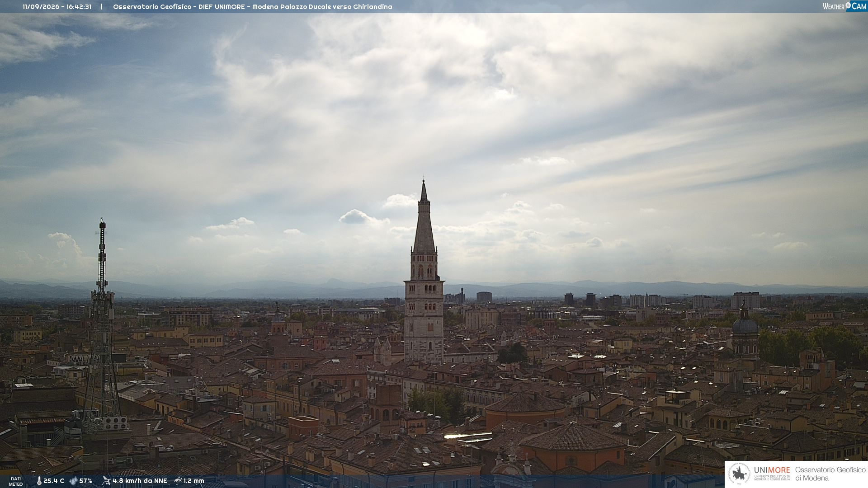Click the thermometer temperature icon
Viewport: 868px width, 488px height.
tap(39, 481)
